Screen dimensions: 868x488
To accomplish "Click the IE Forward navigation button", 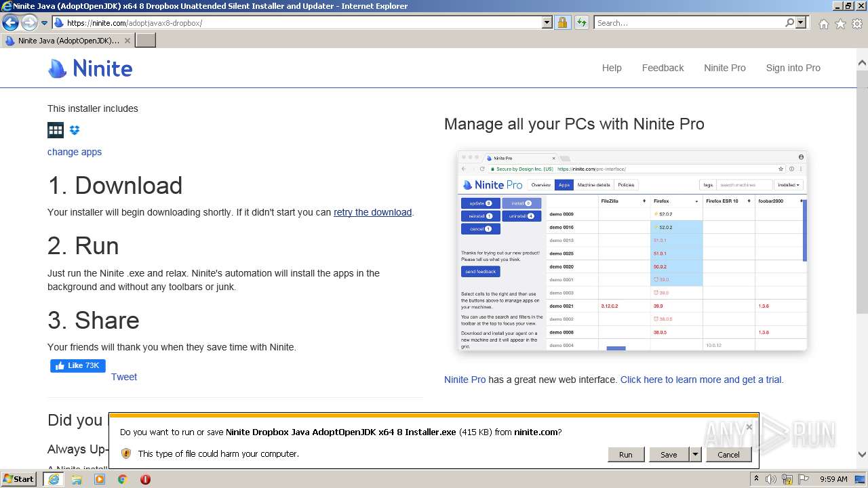I will tap(29, 22).
